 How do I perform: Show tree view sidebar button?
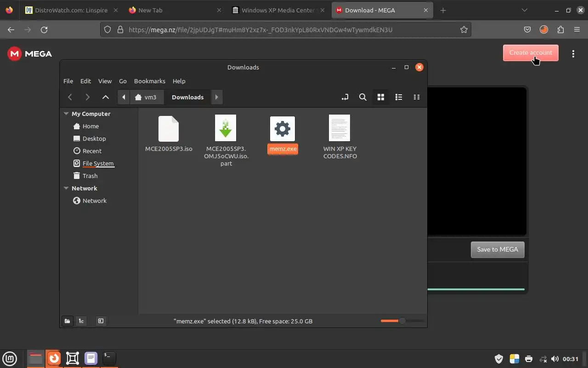pos(81,321)
